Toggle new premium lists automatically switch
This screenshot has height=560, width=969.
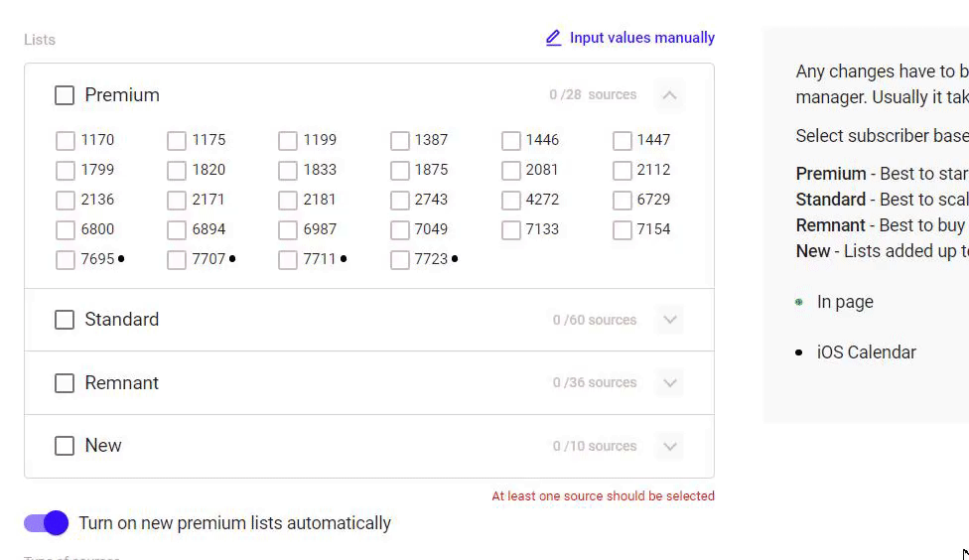(47, 523)
